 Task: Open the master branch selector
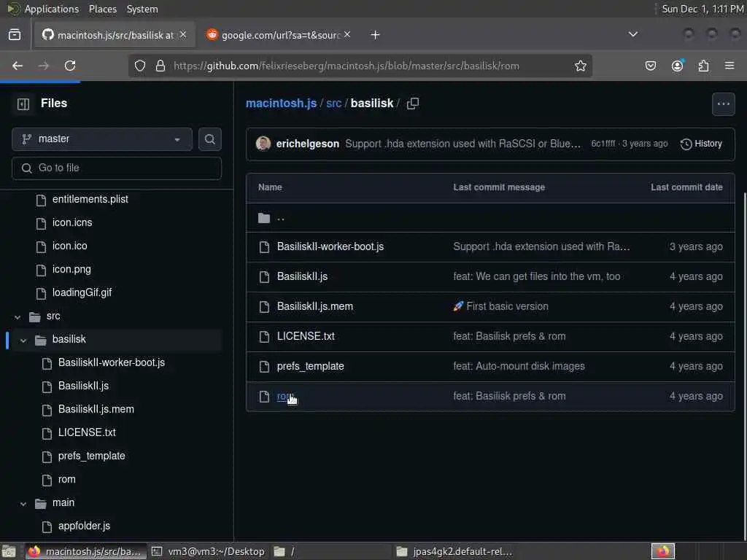coord(102,139)
